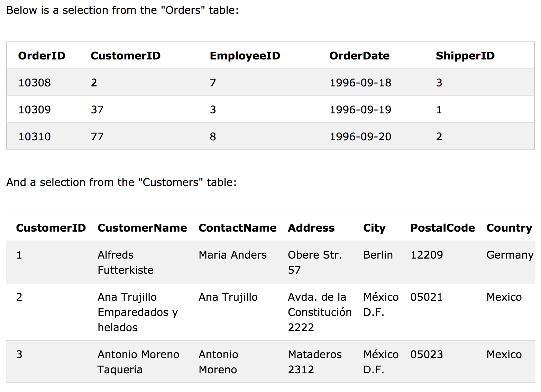Select order number 10308 cell
The width and height of the screenshot is (541, 392).
[34, 83]
